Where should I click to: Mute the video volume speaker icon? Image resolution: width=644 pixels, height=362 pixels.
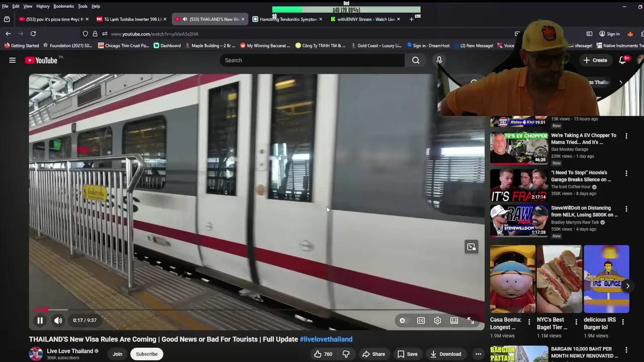pos(58,320)
